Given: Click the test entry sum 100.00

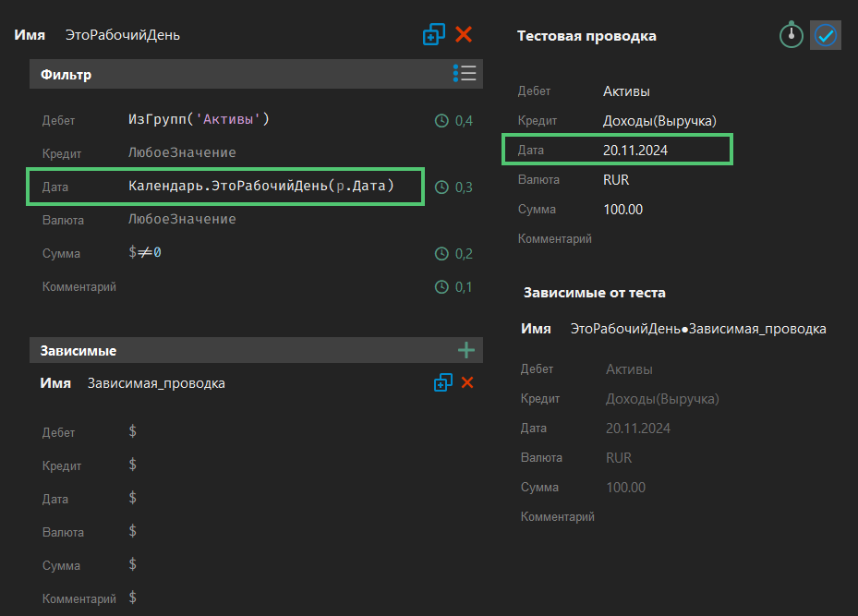Looking at the screenshot, I should pyautogui.click(x=622, y=210).
